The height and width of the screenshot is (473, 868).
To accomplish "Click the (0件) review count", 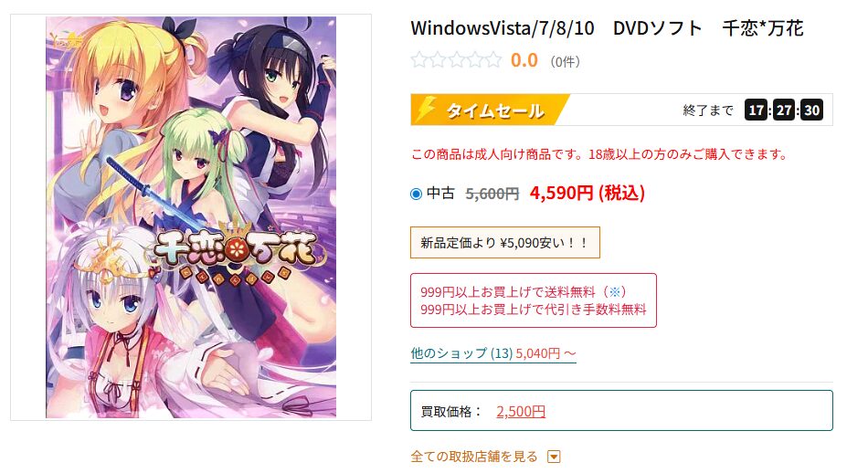I will 565,61.
